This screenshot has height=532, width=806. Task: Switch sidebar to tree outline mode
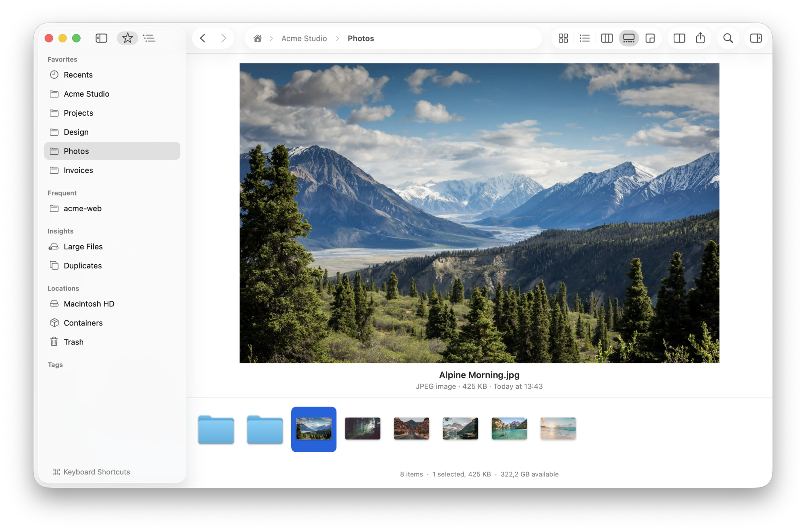[x=149, y=38]
